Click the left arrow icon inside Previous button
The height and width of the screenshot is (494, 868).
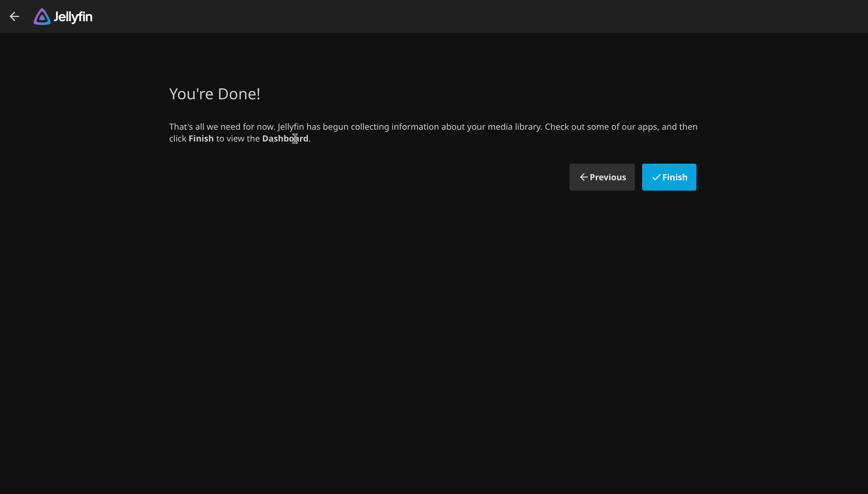[584, 177]
